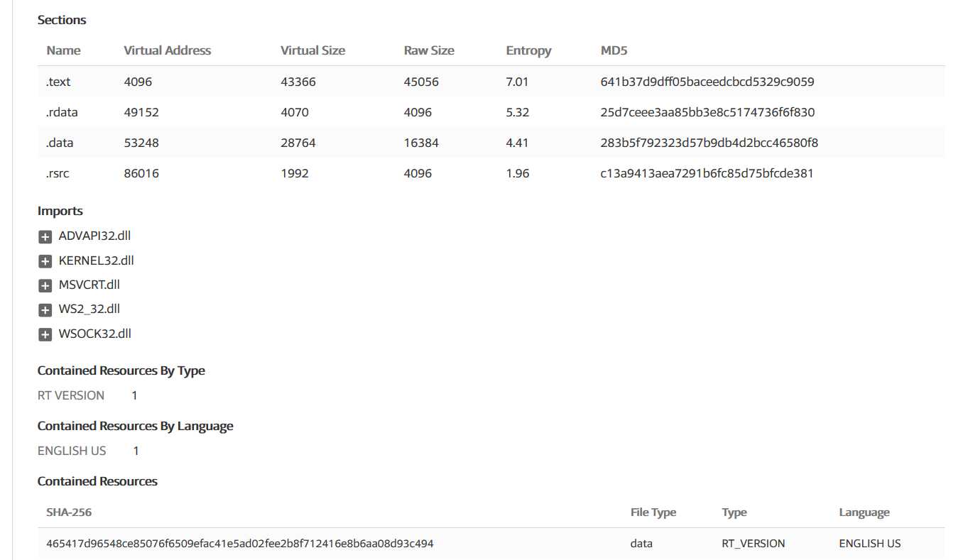Click entropy value 1.96
The height and width of the screenshot is (560, 963).
tap(517, 173)
